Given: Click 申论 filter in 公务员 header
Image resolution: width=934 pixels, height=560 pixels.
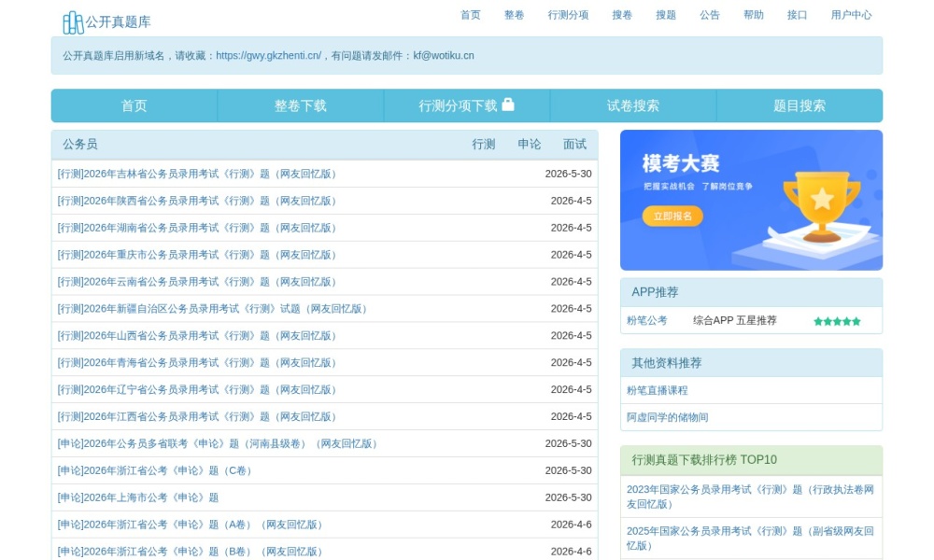Looking at the screenshot, I should click(529, 144).
